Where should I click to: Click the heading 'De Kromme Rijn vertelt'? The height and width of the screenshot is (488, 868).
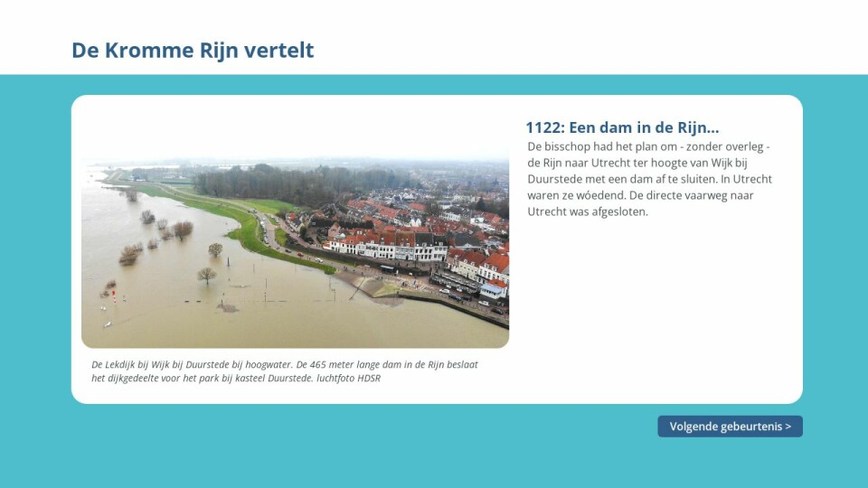click(x=193, y=50)
